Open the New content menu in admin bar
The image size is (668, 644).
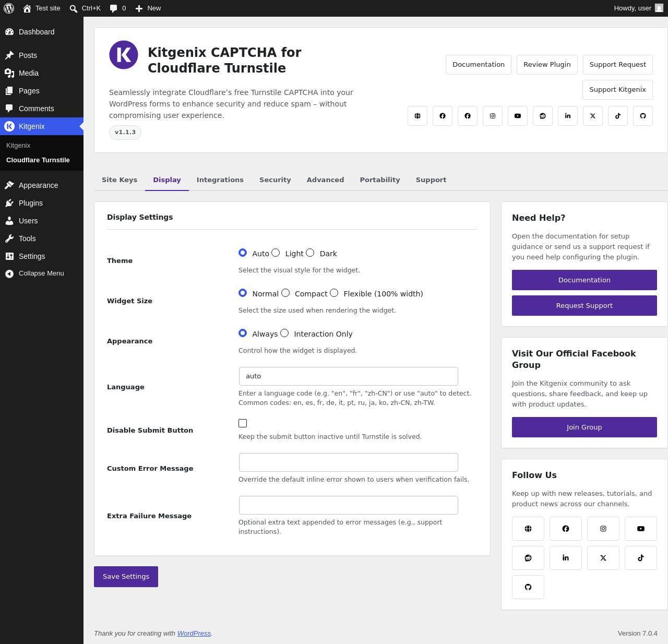coord(148,8)
